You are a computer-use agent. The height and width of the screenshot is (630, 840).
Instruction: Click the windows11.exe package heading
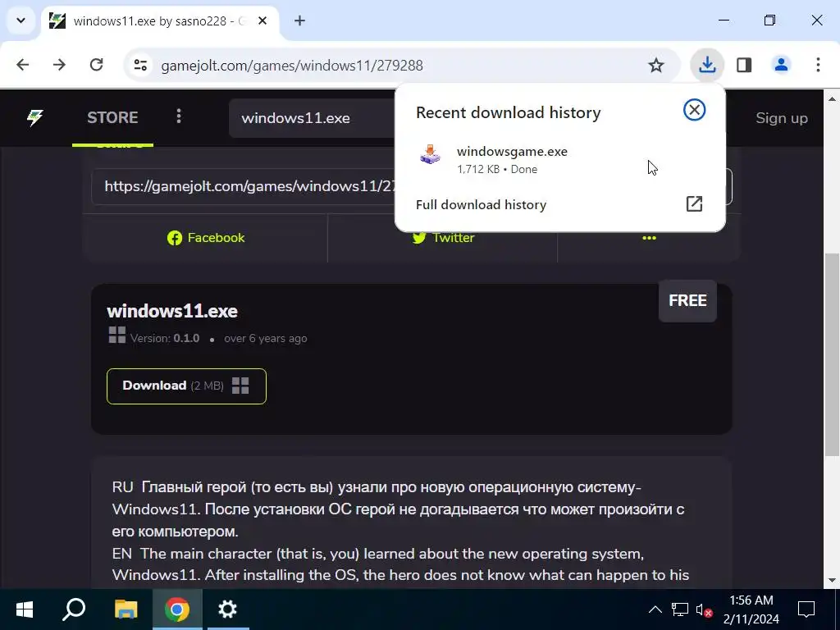[172, 311]
